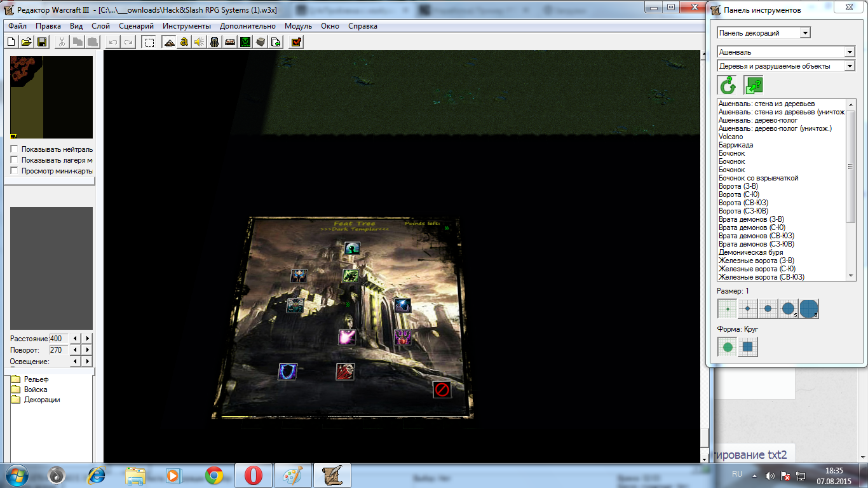Image resolution: width=868 pixels, height=488 pixels.
Task: Increase Освещение with right arrow
Action: click(x=87, y=362)
